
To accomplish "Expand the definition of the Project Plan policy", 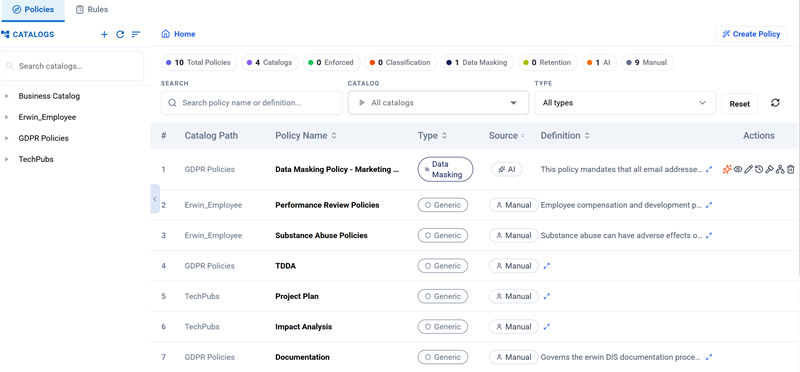I will pos(547,296).
